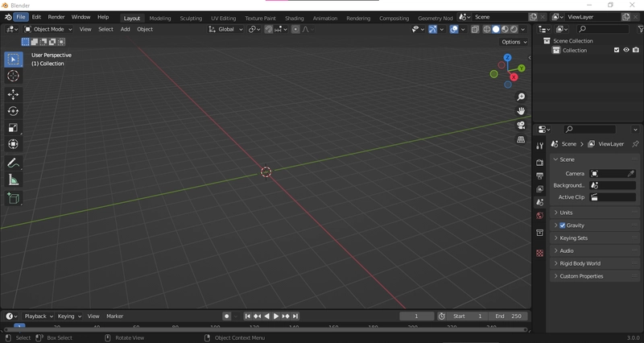This screenshot has width=644, height=343.
Task: Hide Collection with the eye icon
Action: pos(626,50)
